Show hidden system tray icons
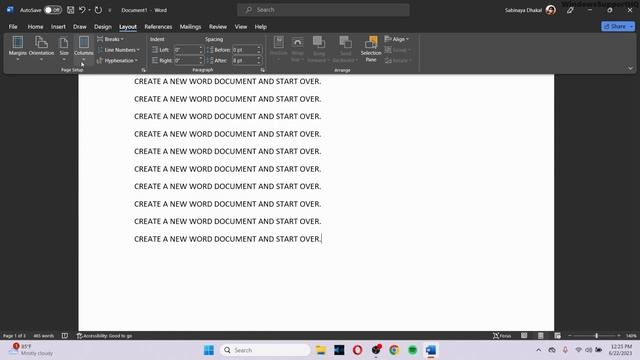This screenshot has width=640, height=360. pyautogui.click(x=539, y=350)
